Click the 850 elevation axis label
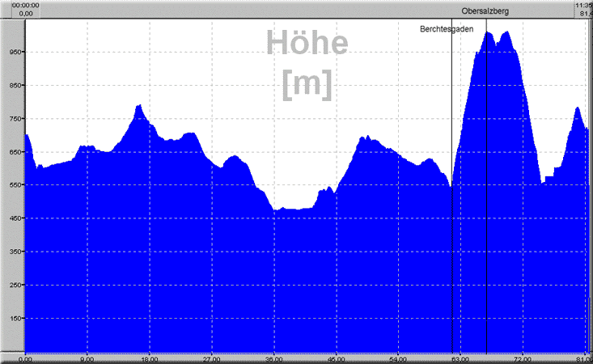The image size is (593, 364). tap(15, 85)
